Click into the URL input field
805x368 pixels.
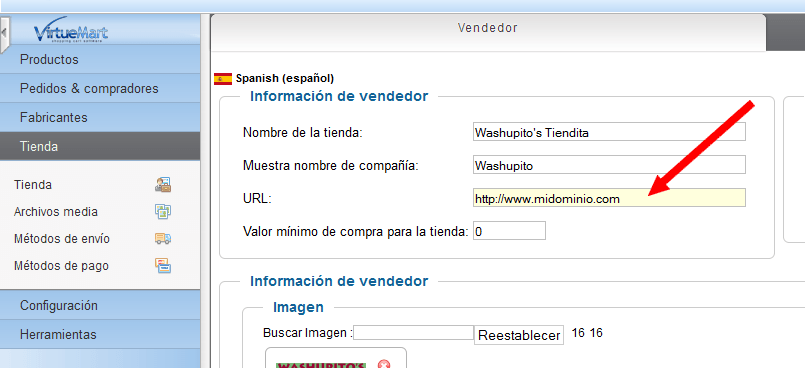(609, 198)
